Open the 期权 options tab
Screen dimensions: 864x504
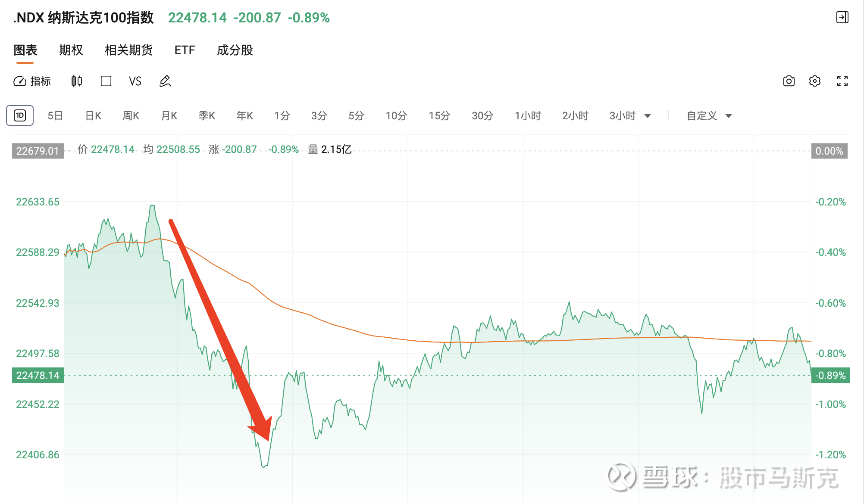coord(71,50)
